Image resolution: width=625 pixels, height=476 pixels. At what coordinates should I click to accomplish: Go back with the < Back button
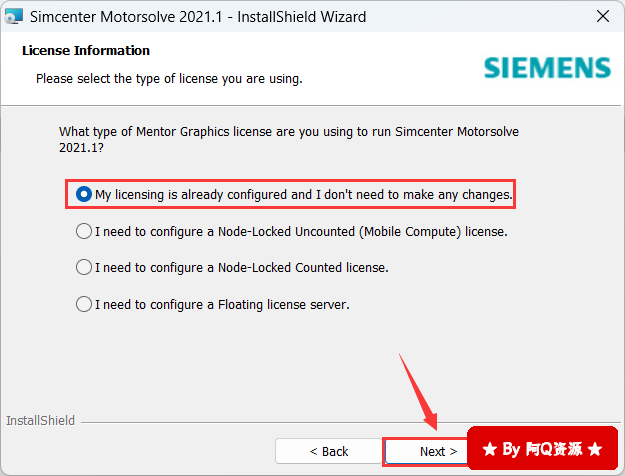click(x=328, y=451)
